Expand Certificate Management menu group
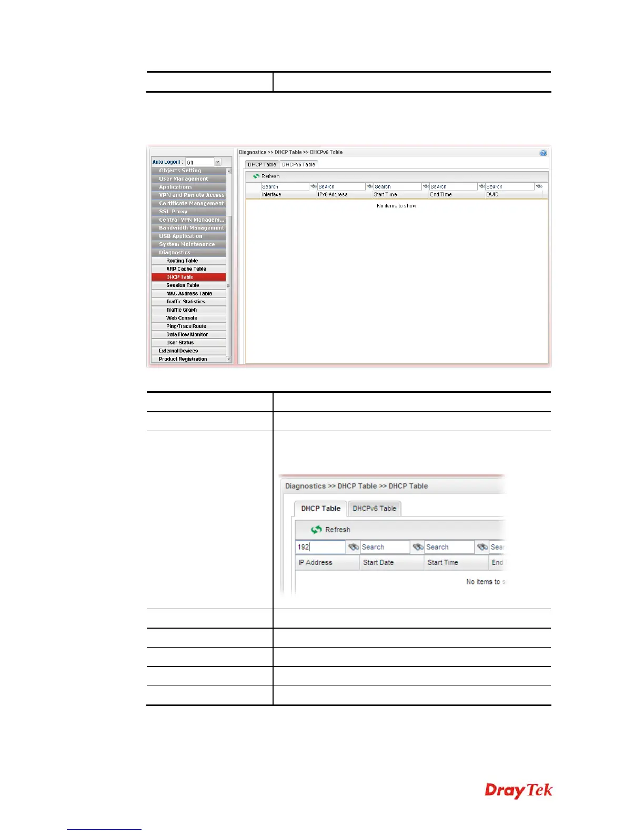Viewport: 644px width, 834px height. click(188, 203)
